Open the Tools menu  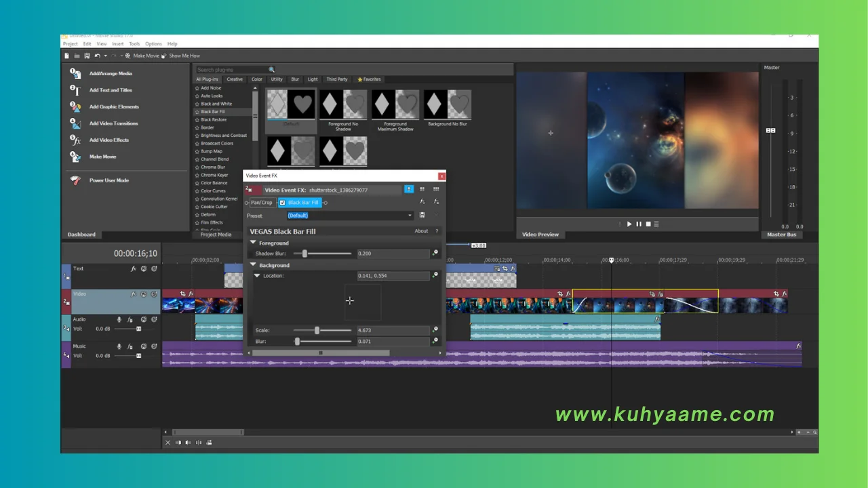[x=135, y=44]
